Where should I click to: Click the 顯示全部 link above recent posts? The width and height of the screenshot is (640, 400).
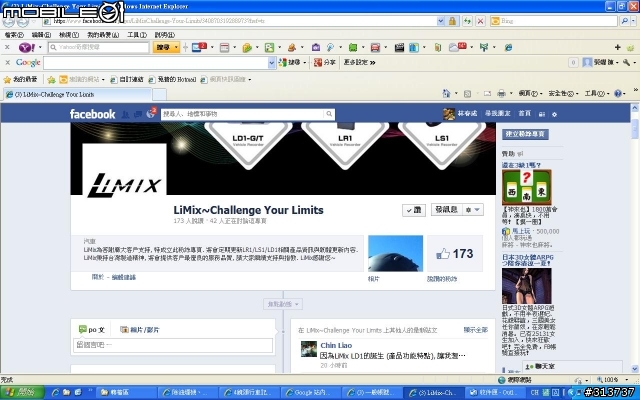tap(476, 330)
